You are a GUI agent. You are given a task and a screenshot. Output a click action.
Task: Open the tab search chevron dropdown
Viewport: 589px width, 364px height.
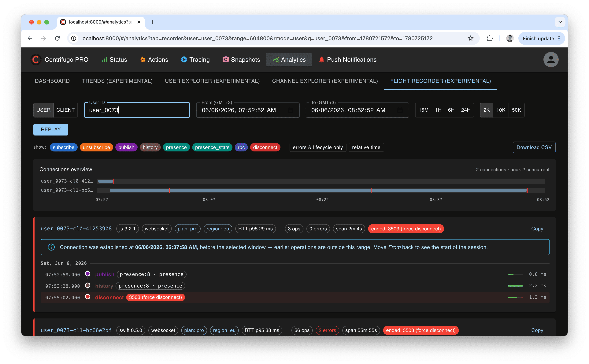560,22
